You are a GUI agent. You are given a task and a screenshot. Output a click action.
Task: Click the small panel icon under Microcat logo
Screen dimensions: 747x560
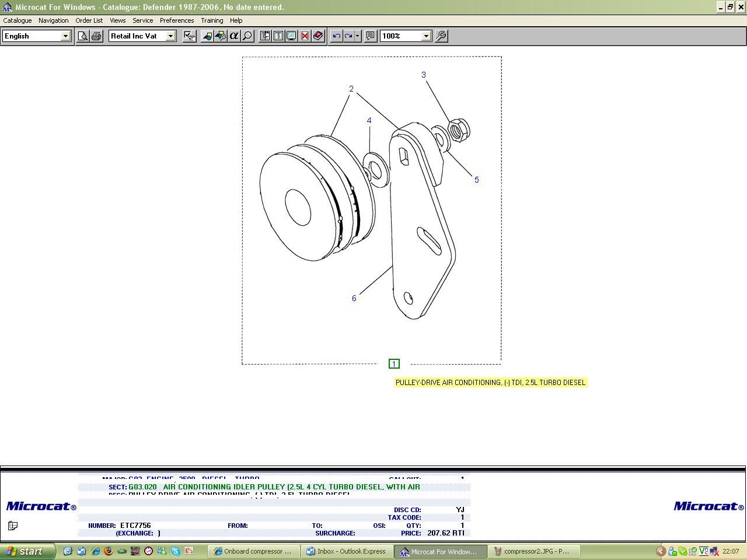pyautogui.click(x=13, y=526)
